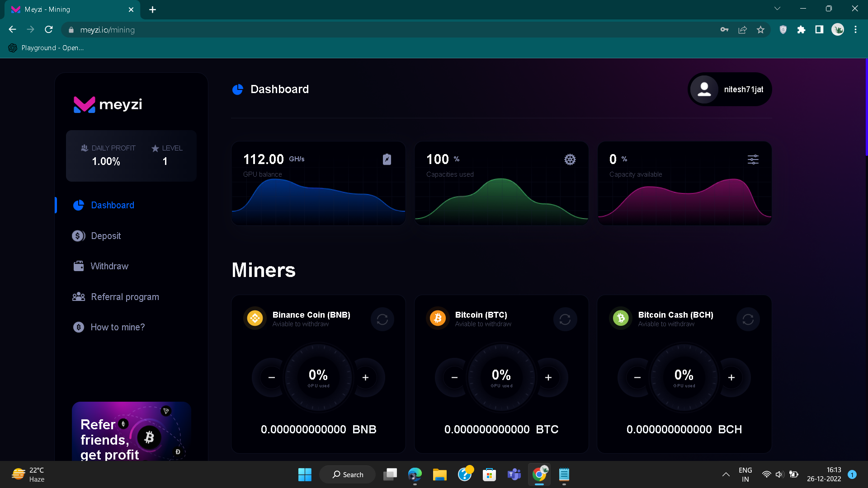The width and height of the screenshot is (868, 488).
Task: Increase BCH GPU usage with plus
Action: click(x=731, y=377)
